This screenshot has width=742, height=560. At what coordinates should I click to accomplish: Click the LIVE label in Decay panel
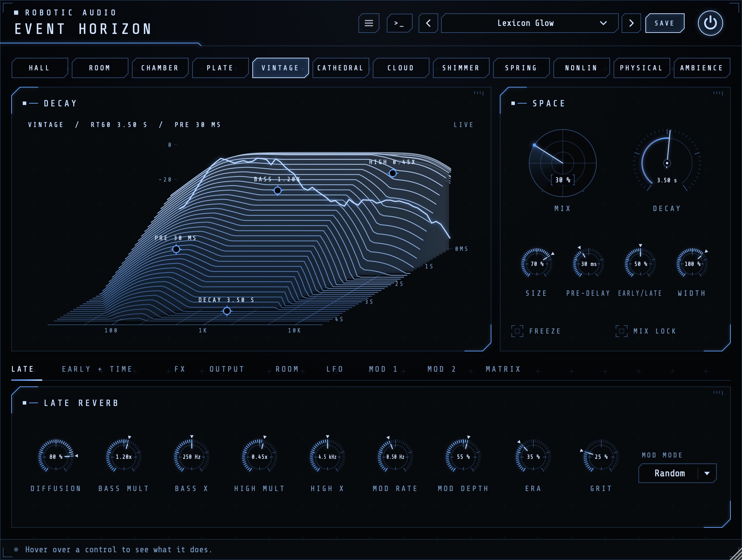tap(464, 125)
